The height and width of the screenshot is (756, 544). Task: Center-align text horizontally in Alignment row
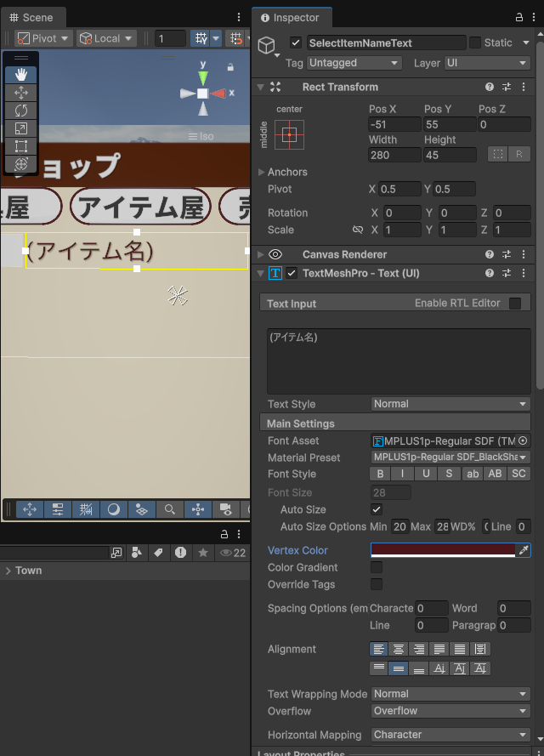(398, 649)
